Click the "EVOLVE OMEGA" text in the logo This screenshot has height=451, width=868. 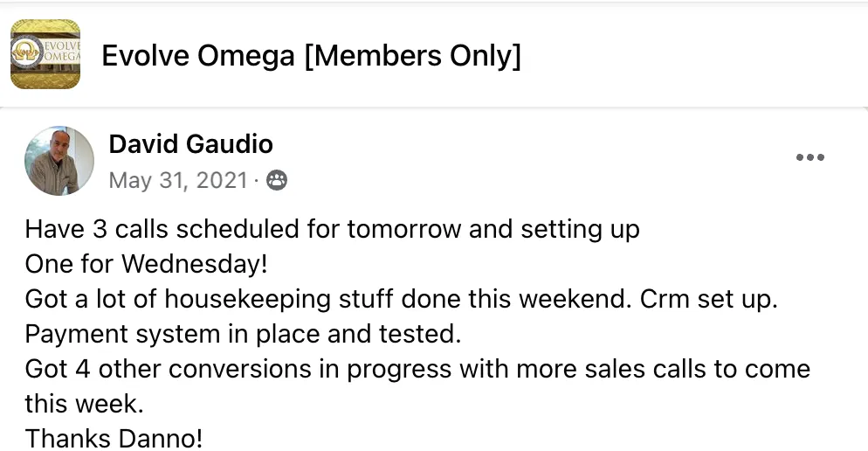point(62,51)
